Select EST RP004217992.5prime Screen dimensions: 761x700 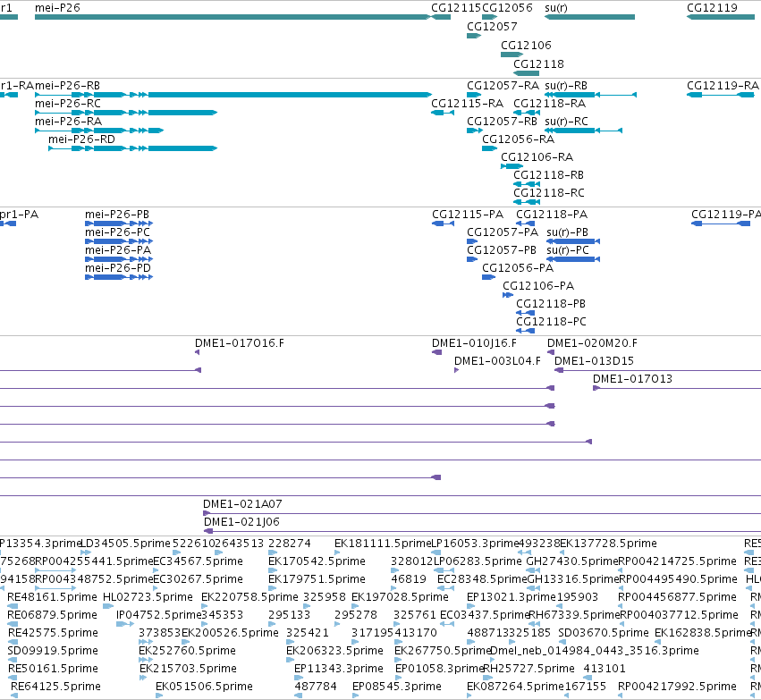point(677,687)
